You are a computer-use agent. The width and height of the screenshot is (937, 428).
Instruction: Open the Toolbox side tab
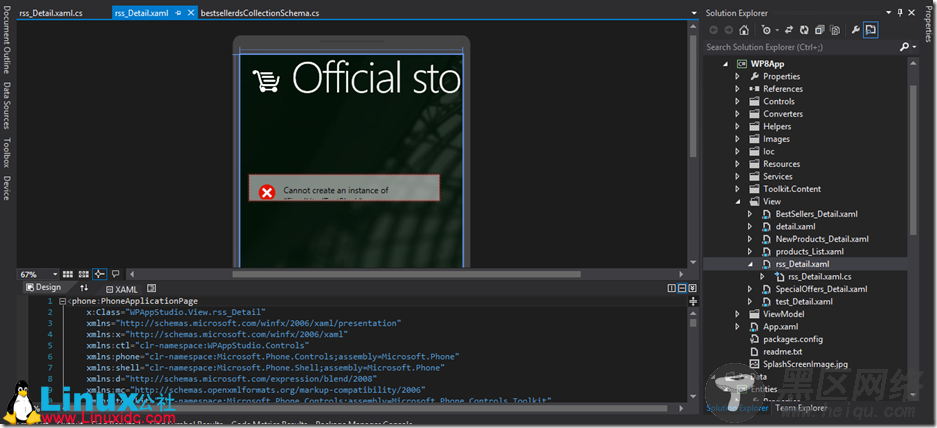click(7, 153)
